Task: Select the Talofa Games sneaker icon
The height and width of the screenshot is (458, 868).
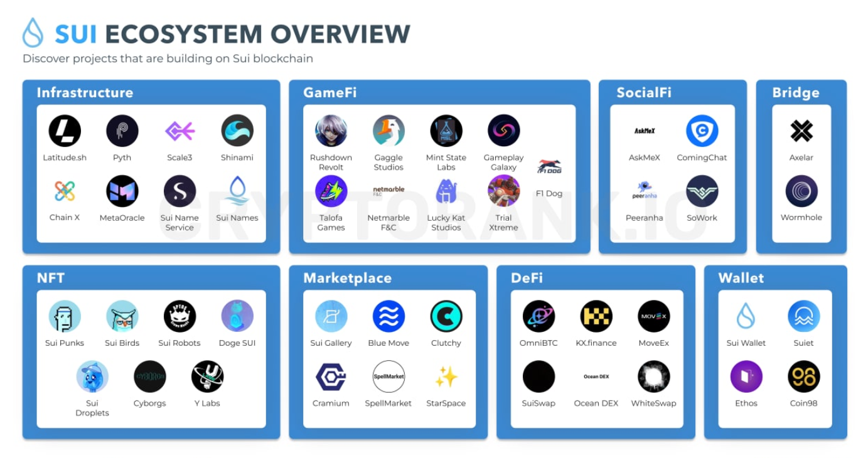Action: tap(331, 191)
